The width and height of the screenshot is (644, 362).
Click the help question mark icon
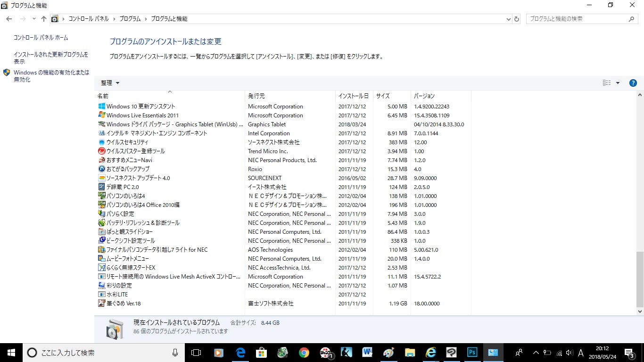coord(633,83)
